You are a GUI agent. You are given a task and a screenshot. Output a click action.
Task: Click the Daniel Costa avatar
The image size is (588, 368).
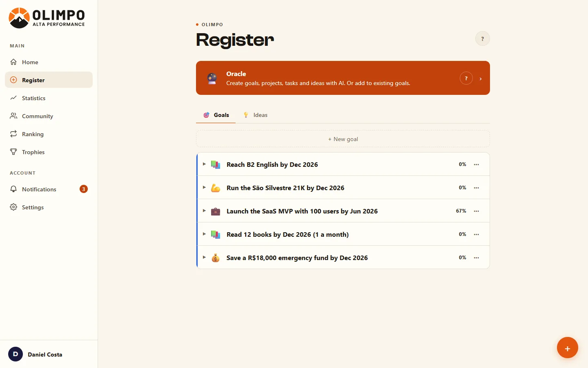click(16, 354)
